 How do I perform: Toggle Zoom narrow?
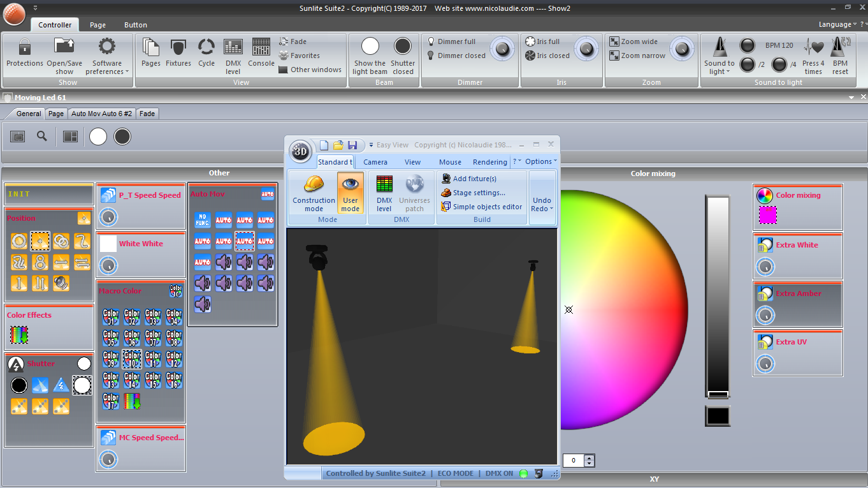pyautogui.click(x=637, y=55)
